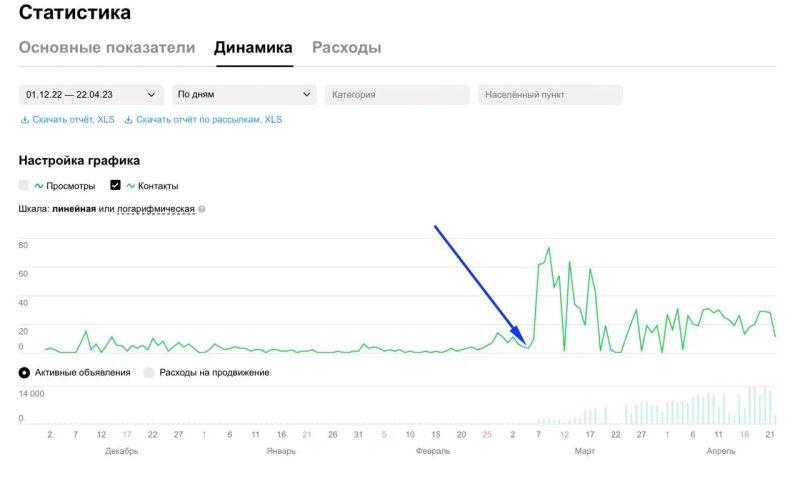The height and width of the screenshot is (480, 800).
Task: Select the 'Динамика' tab
Action: pos(253,48)
